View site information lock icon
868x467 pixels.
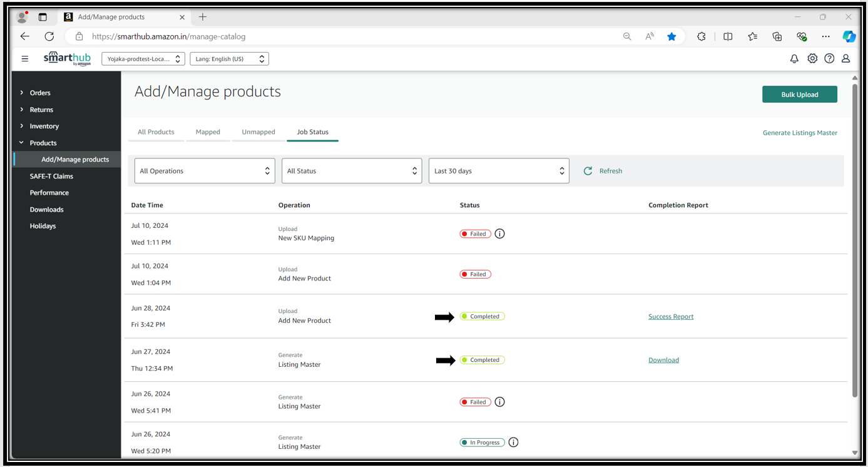79,36
